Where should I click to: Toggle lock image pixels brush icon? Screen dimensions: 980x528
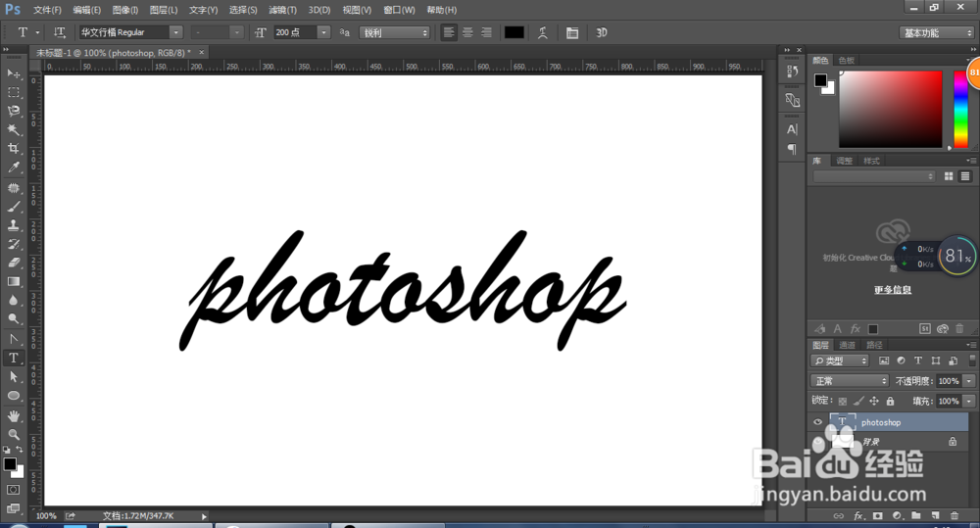(858, 402)
